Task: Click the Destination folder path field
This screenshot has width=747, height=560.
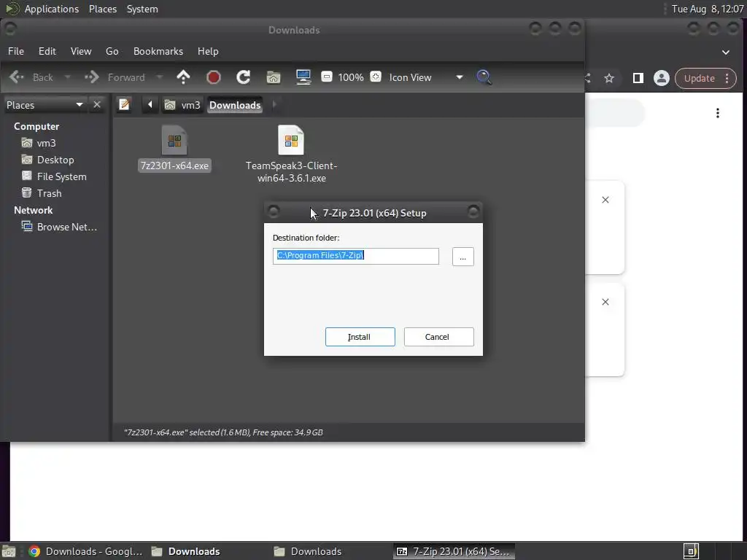Action: tap(355, 256)
